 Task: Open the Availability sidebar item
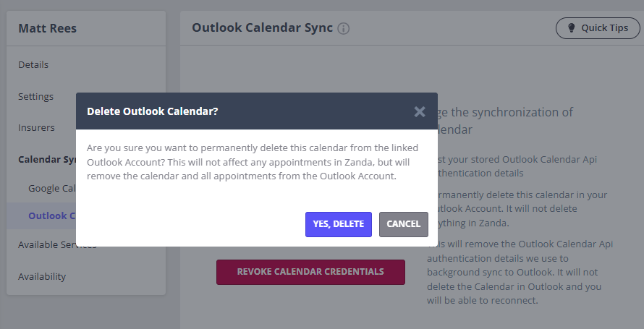pyautogui.click(x=42, y=276)
